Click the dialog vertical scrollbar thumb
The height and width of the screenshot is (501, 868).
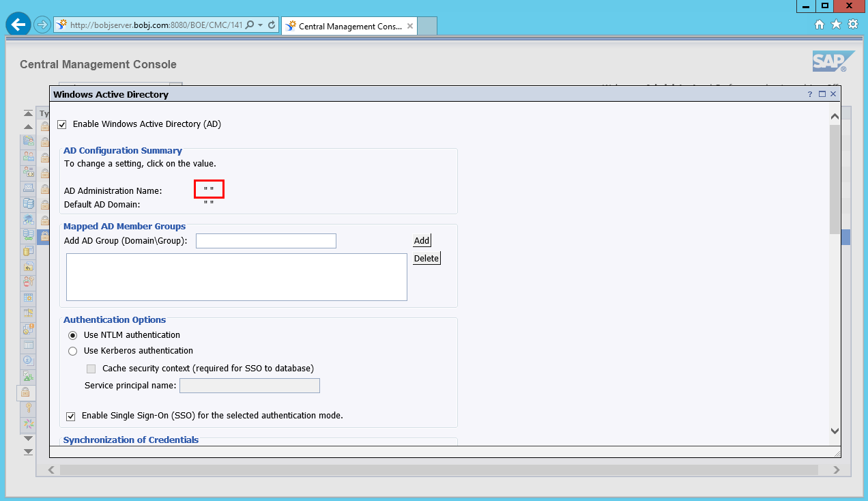835,180
